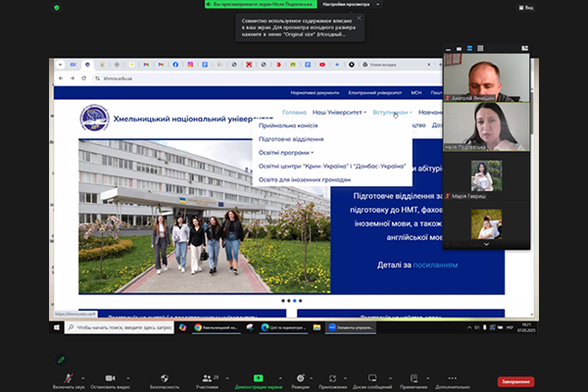Click browser back arrow
Viewport: 588px width, 392px height.
pos(61,78)
